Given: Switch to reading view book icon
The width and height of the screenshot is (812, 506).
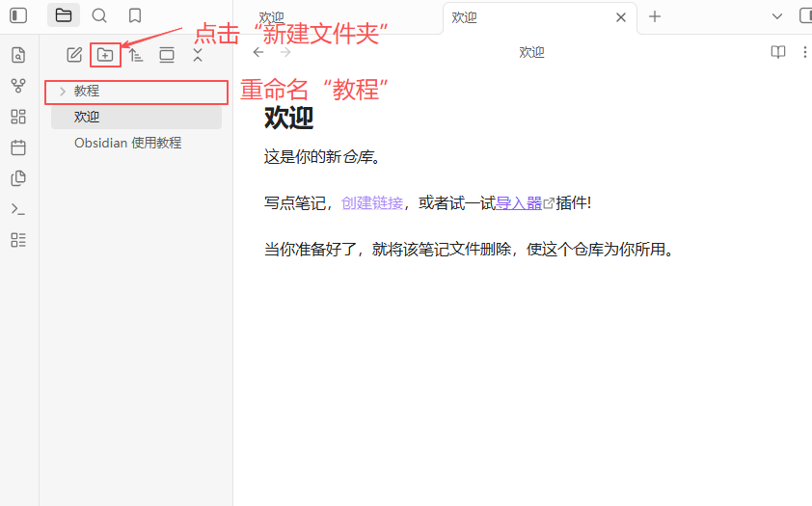Looking at the screenshot, I should point(778,52).
